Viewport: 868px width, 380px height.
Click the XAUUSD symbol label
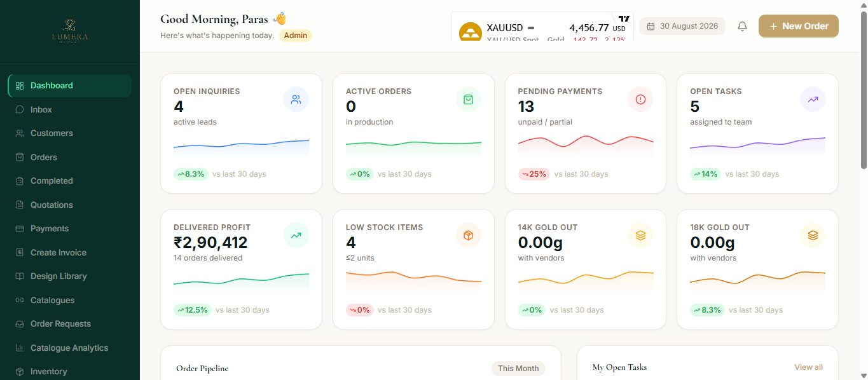click(x=504, y=28)
